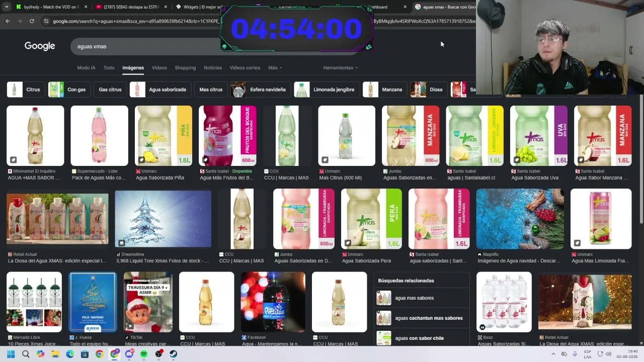Filter images by Esfera navideña chip

[261, 89]
